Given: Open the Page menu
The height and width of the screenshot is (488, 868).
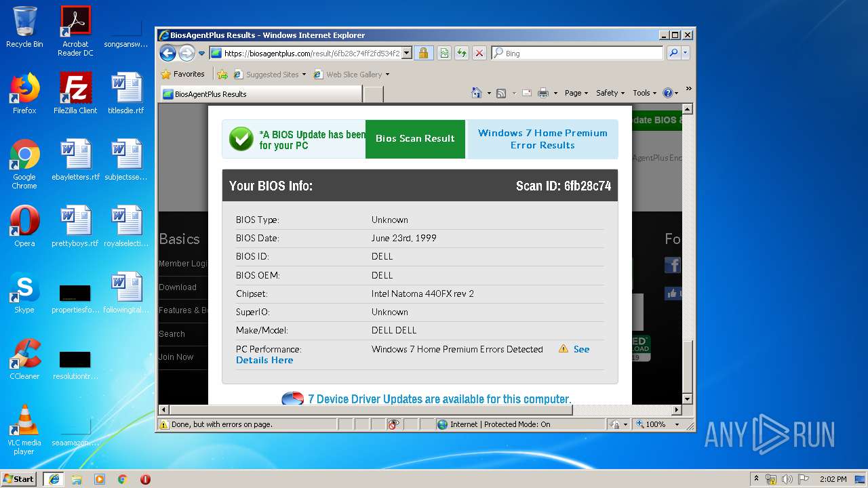Looking at the screenshot, I should click(576, 93).
